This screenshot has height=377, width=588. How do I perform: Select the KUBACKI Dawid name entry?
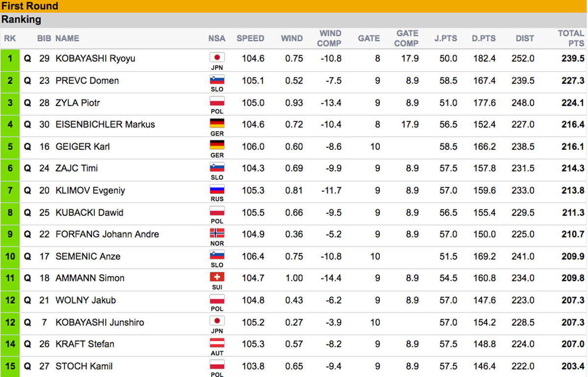[89, 212]
